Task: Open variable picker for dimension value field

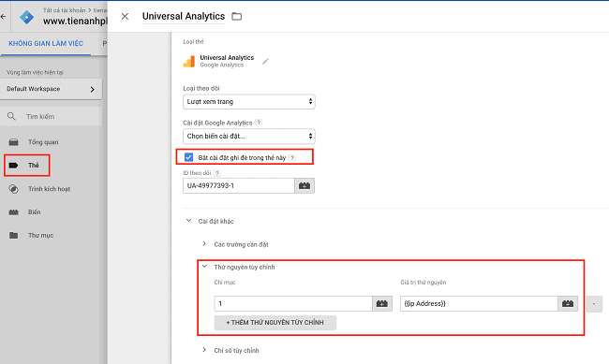Action: tap(568, 304)
